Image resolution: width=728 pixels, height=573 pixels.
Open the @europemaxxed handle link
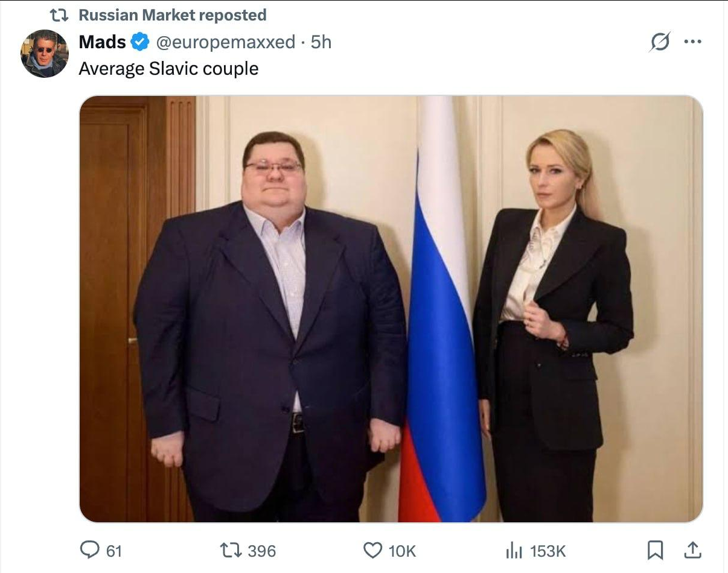(226, 42)
